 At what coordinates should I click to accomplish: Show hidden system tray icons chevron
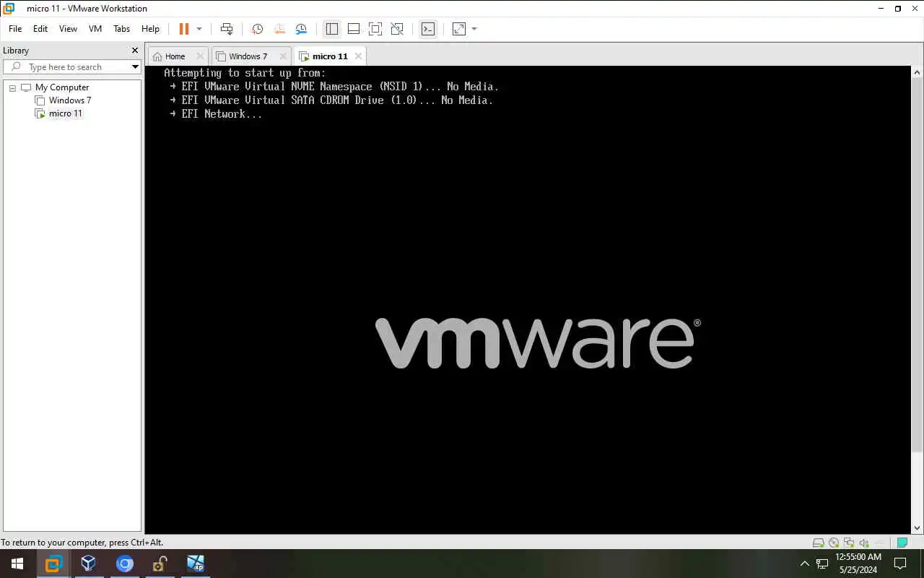tap(805, 564)
